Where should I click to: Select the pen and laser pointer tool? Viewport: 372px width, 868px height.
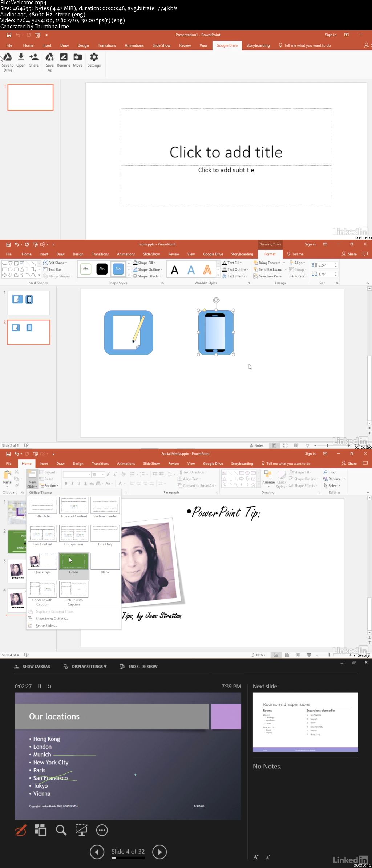21,830
